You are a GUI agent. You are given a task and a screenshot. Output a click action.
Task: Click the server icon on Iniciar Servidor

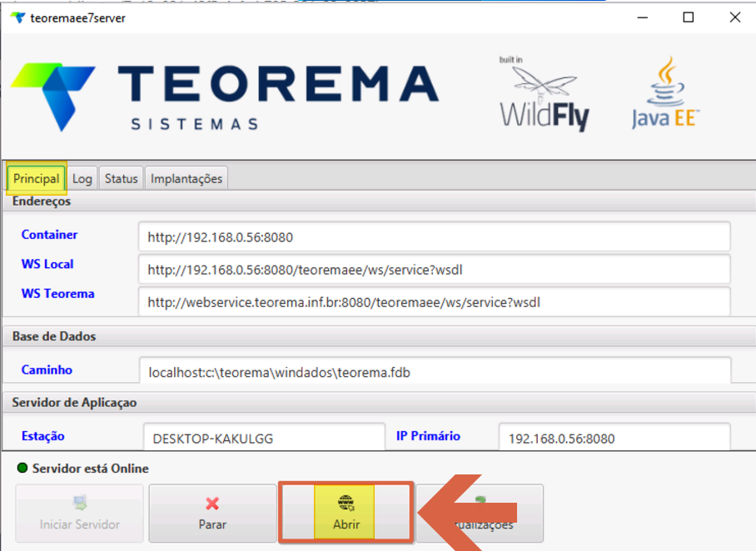tap(80, 504)
